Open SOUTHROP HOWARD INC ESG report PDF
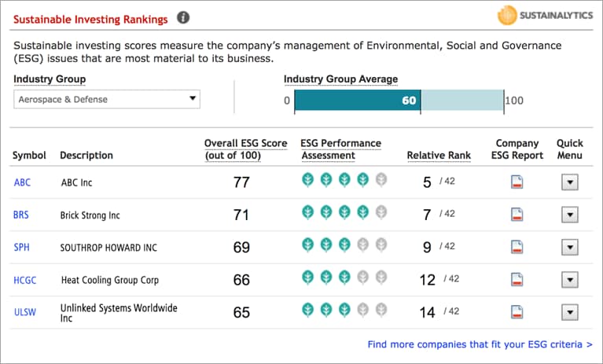The height and width of the screenshot is (364, 603). [517, 247]
